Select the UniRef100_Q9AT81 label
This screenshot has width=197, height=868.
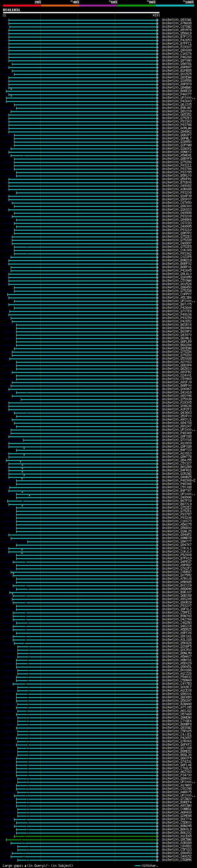click(177, 64)
